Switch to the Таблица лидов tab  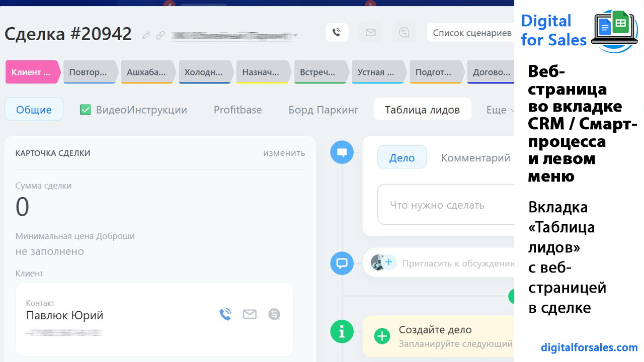[x=422, y=110]
